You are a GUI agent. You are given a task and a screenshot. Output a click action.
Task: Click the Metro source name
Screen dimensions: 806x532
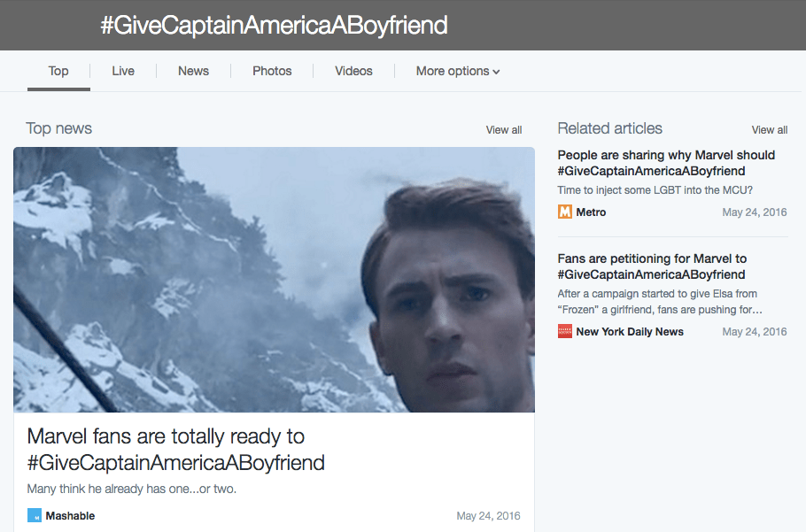[x=591, y=212]
